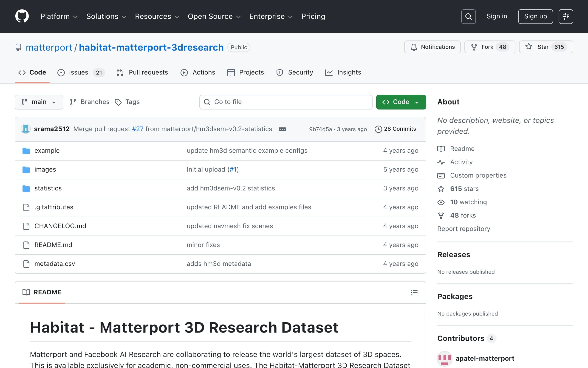The height and width of the screenshot is (368, 588).
Task: View the Insights tab
Action: point(343,72)
